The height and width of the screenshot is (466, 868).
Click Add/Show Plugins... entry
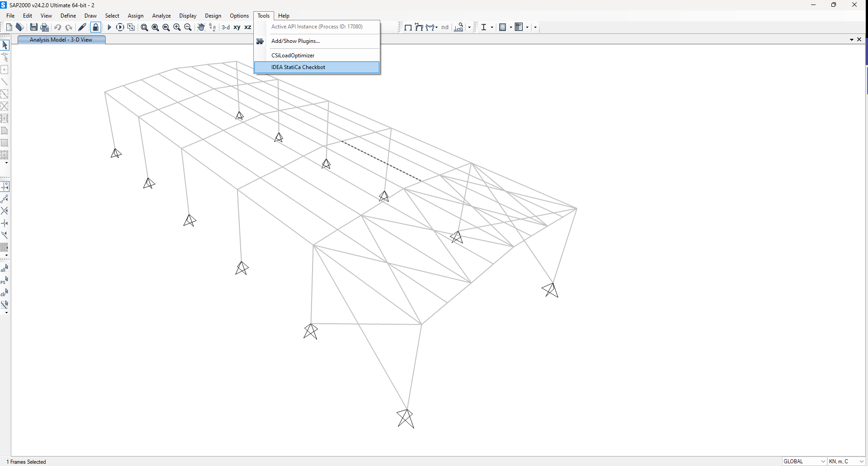click(295, 41)
